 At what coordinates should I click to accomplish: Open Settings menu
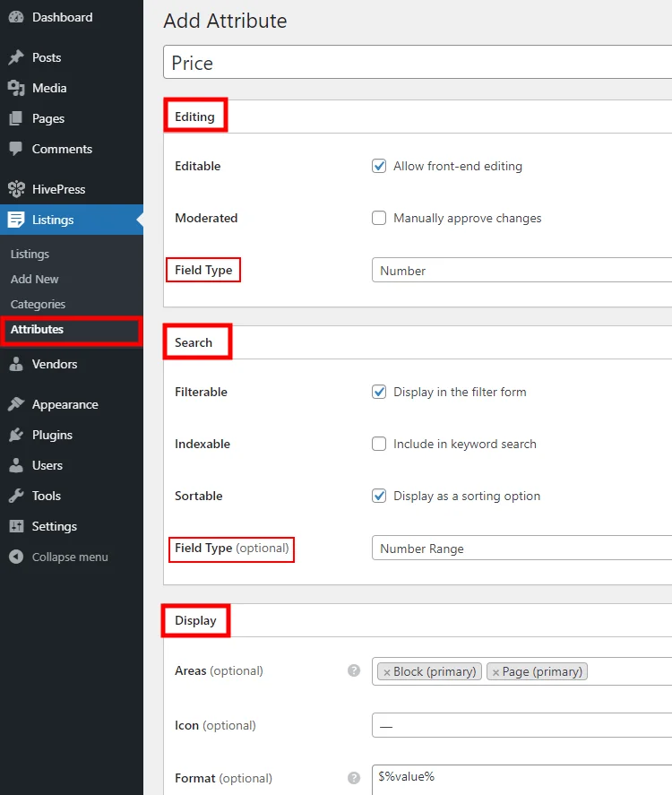(72, 526)
